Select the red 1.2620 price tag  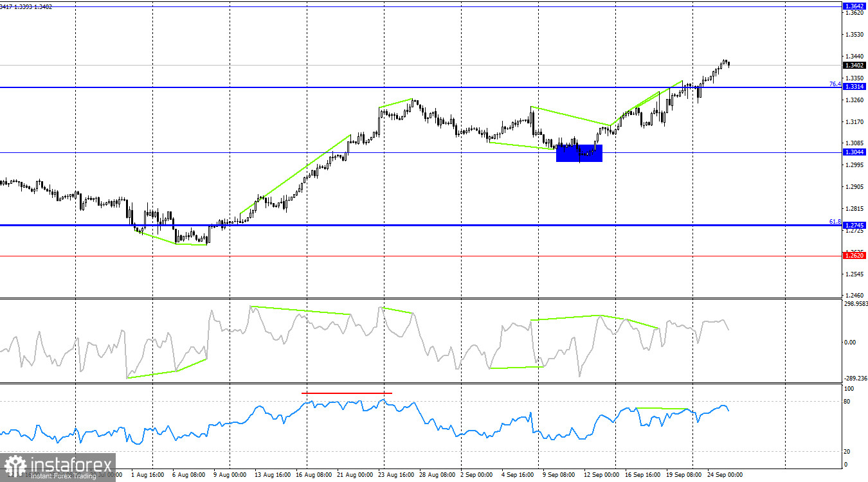click(x=854, y=255)
